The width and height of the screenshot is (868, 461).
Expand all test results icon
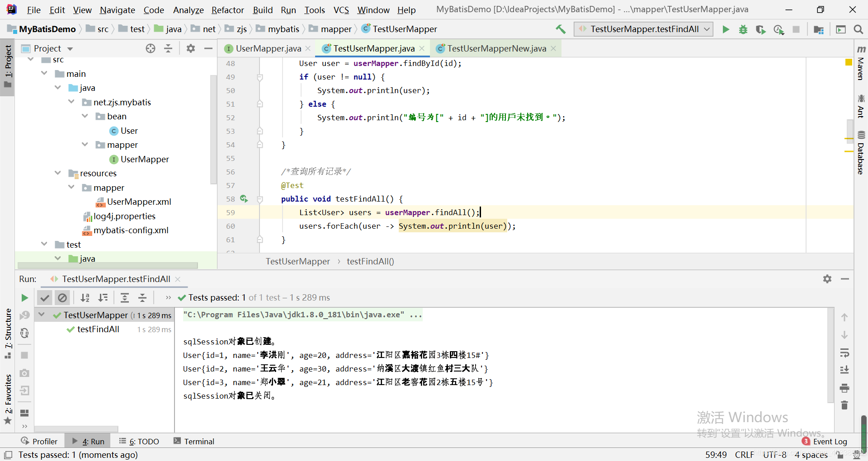(x=125, y=297)
